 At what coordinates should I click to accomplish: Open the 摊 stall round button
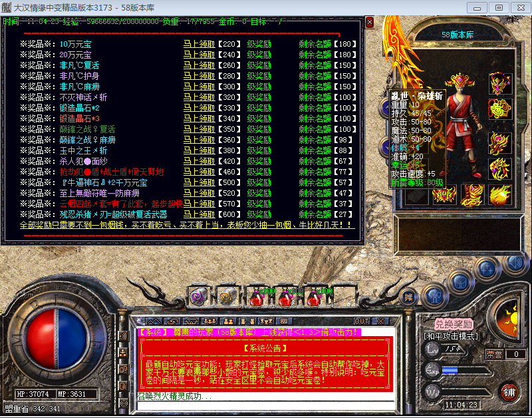408,298
